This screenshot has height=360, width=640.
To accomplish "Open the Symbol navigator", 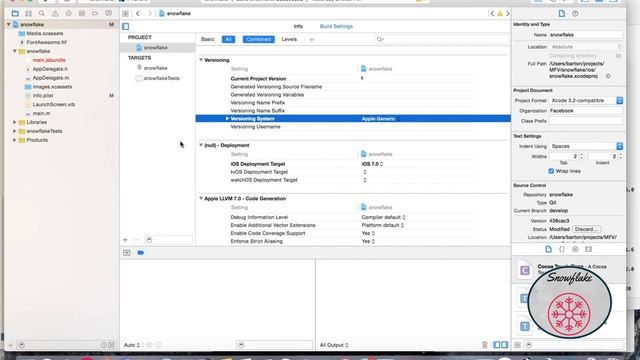I will (29, 13).
